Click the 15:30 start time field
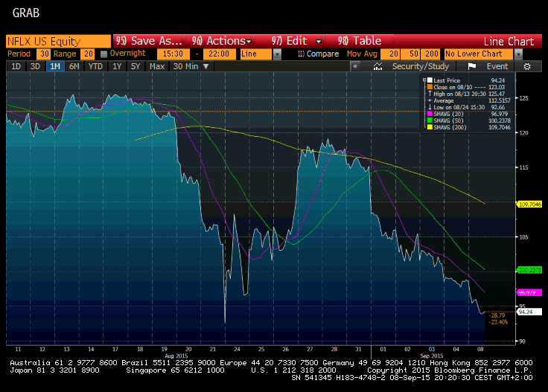Viewport: 548px width, 392px height. (x=173, y=54)
